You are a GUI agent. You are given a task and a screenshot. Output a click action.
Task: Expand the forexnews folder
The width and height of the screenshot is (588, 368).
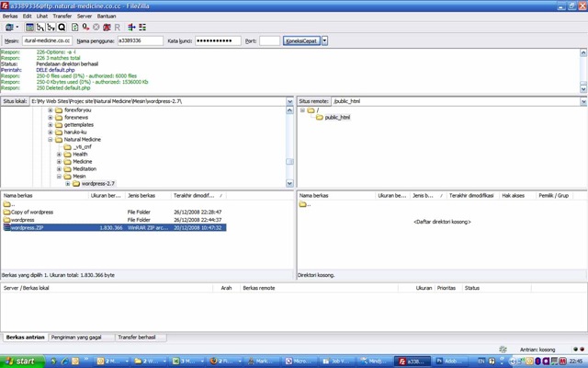[x=51, y=118]
